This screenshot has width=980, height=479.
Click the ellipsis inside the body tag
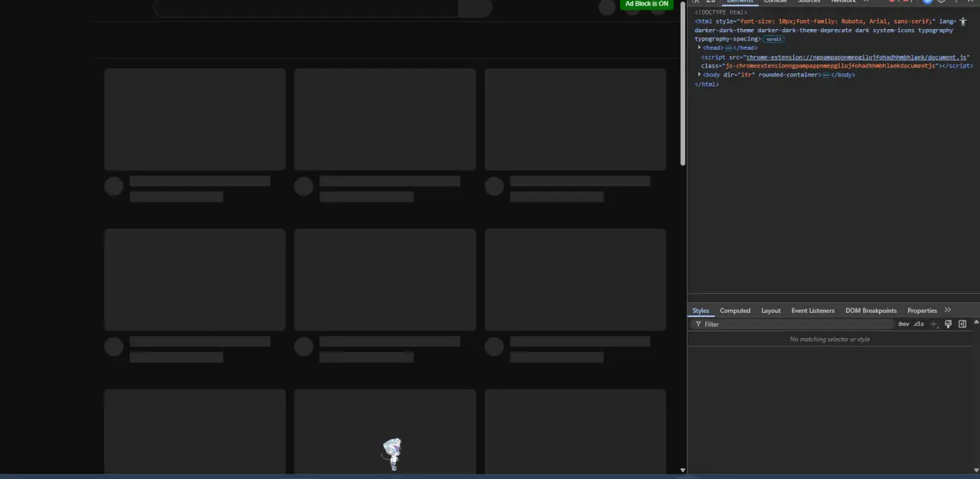[x=825, y=75]
